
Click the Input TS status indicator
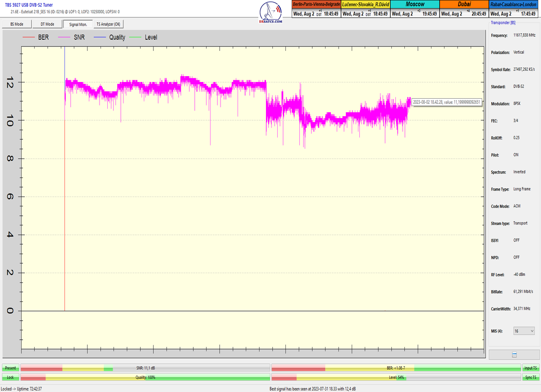click(531, 368)
